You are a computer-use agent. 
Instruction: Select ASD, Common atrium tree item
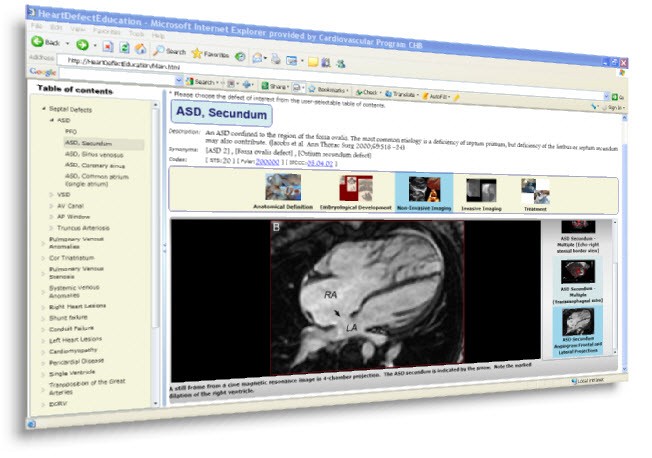96,180
